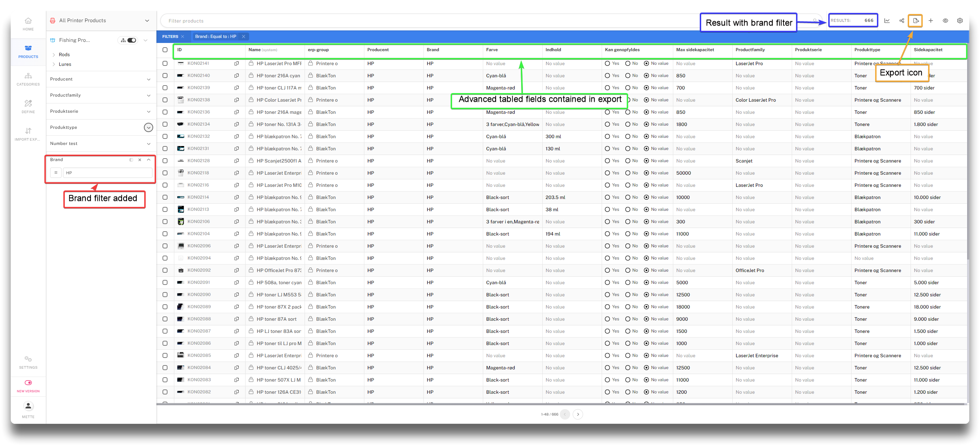This screenshot has width=980, height=446.
Task: Check the select-all checkbox in table header
Action: click(x=165, y=50)
